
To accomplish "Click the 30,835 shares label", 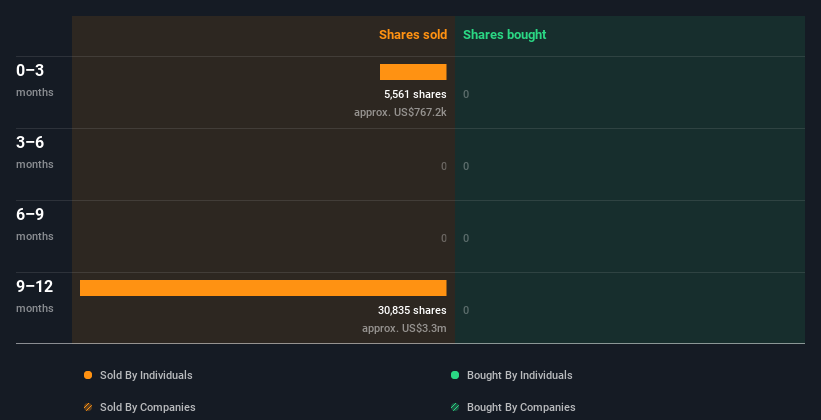I will [x=412, y=310].
